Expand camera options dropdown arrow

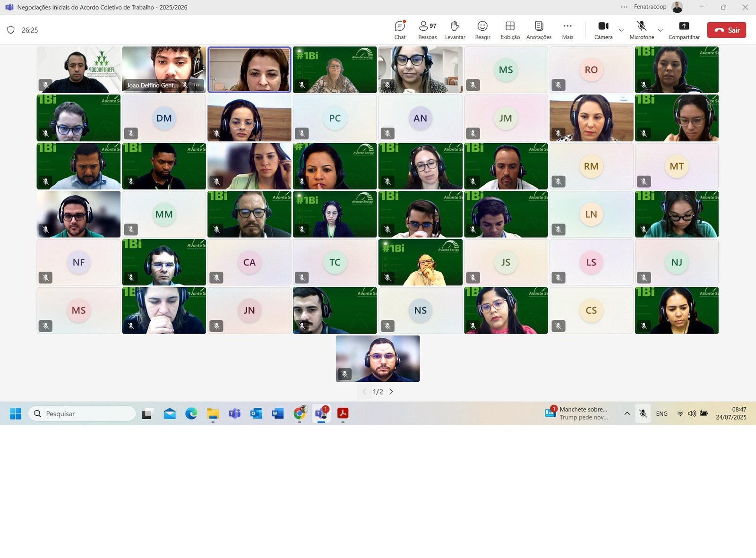click(x=621, y=30)
